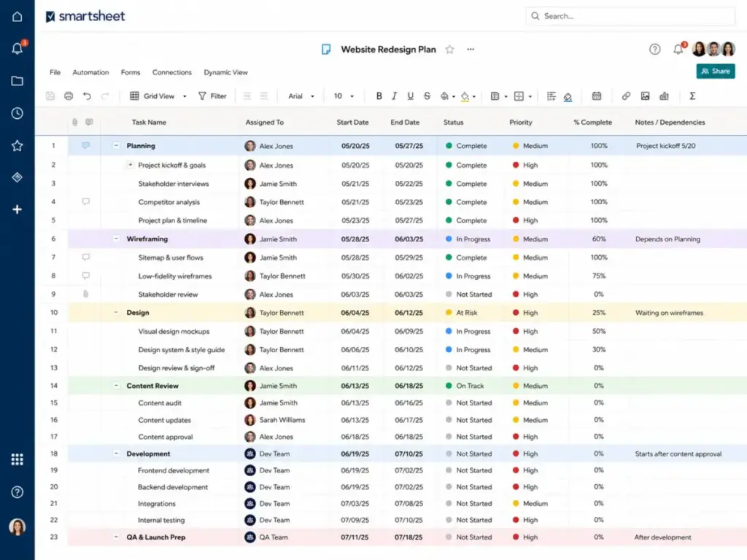
Task: Collapse the Wireframing section
Action: click(116, 238)
